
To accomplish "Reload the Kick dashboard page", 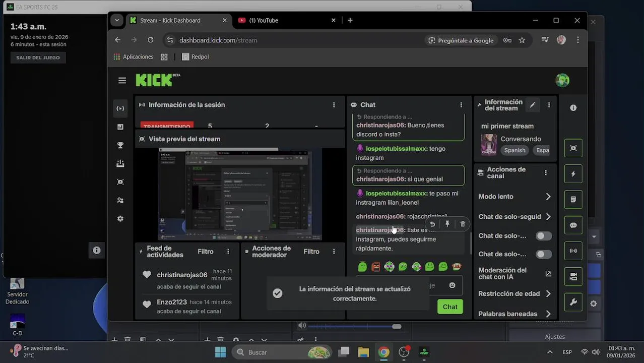I will (150, 40).
